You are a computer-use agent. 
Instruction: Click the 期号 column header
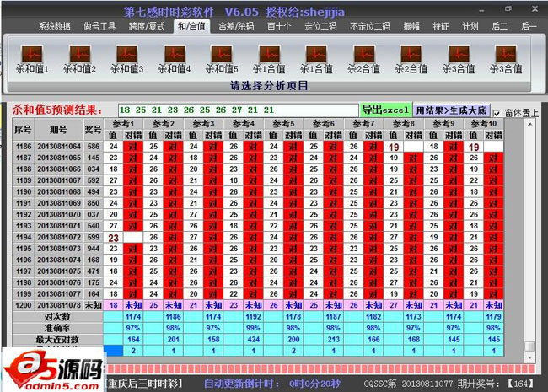point(59,129)
